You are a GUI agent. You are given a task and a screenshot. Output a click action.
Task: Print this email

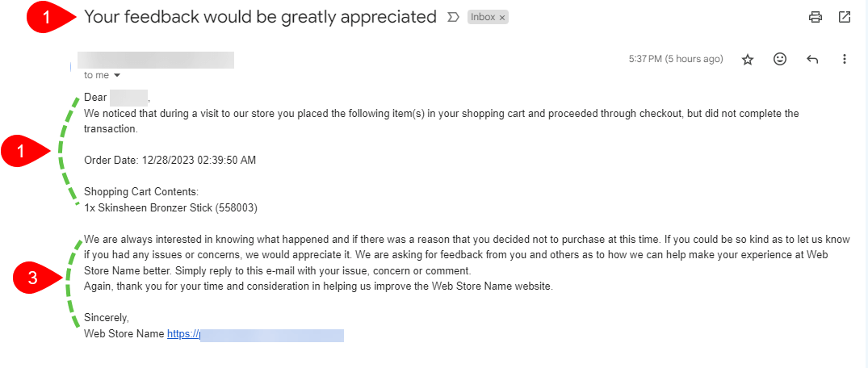816,17
